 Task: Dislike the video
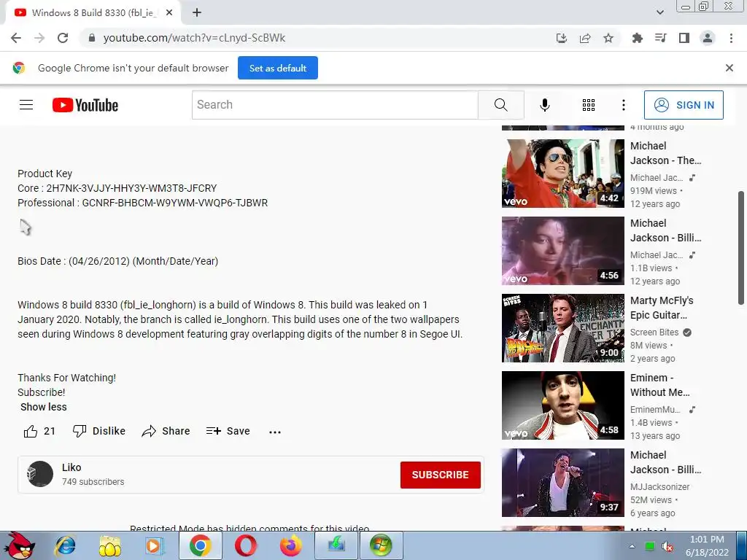coord(99,431)
